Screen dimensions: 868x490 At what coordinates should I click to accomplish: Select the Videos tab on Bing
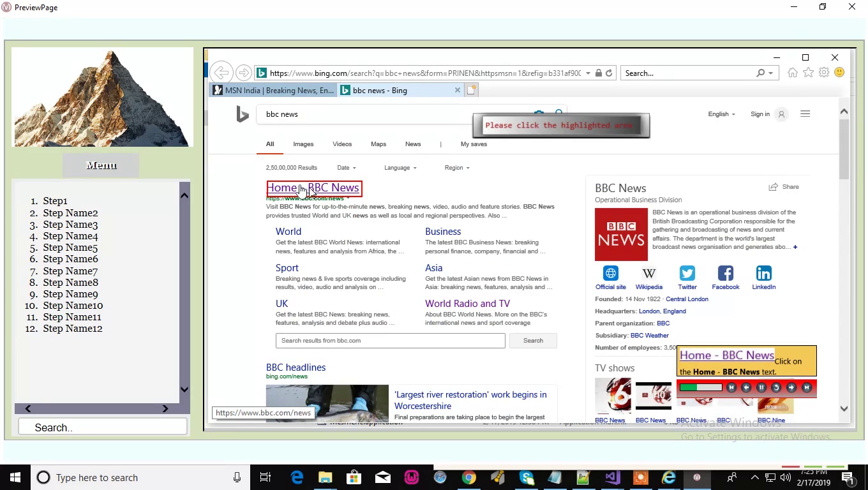(342, 144)
